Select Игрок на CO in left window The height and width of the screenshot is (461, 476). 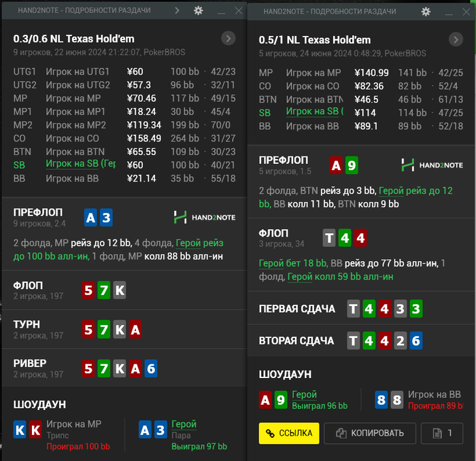(x=124, y=139)
